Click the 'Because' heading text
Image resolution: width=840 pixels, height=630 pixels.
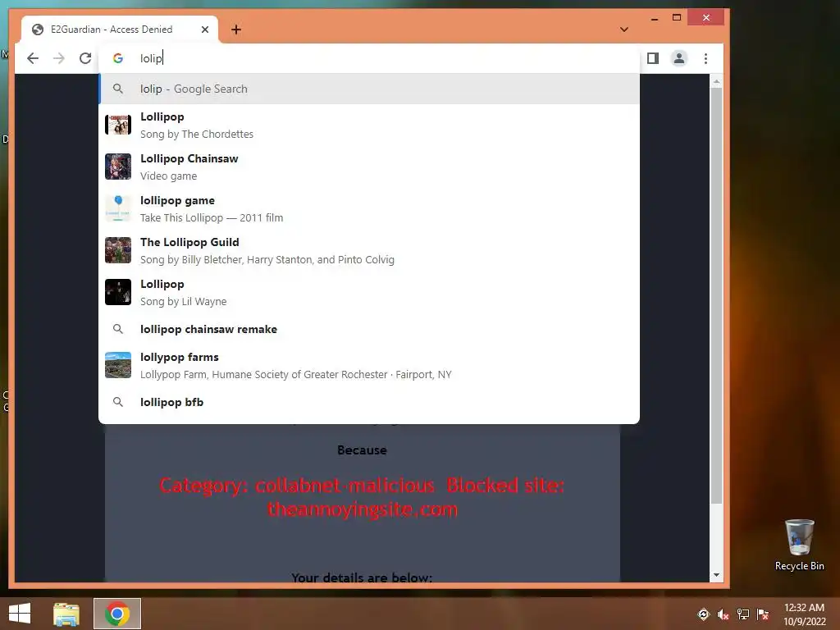(362, 450)
